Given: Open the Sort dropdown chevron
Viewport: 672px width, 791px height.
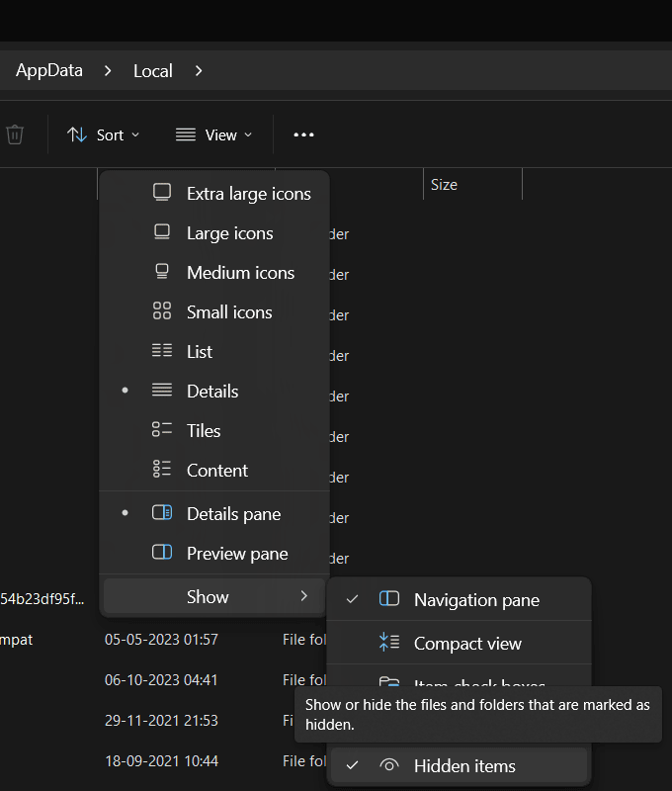Looking at the screenshot, I should pyautogui.click(x=135, y=134).
